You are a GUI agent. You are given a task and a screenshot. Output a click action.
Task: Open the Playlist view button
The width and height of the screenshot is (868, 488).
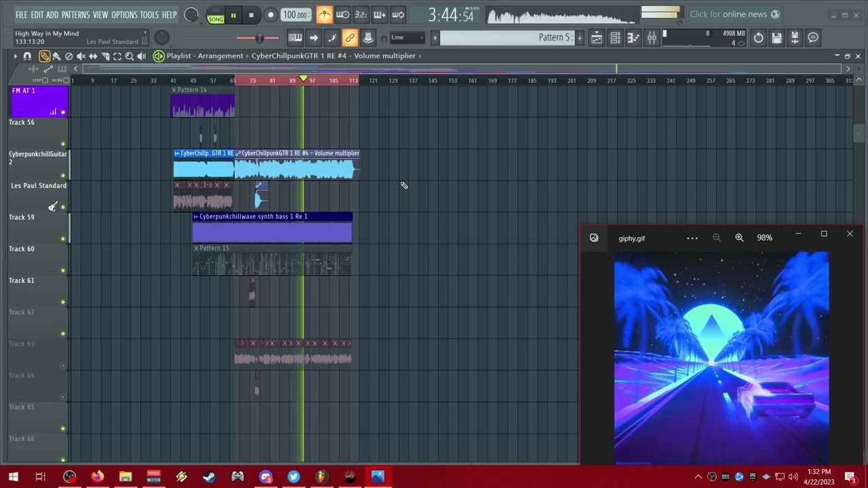pos(597,37)
